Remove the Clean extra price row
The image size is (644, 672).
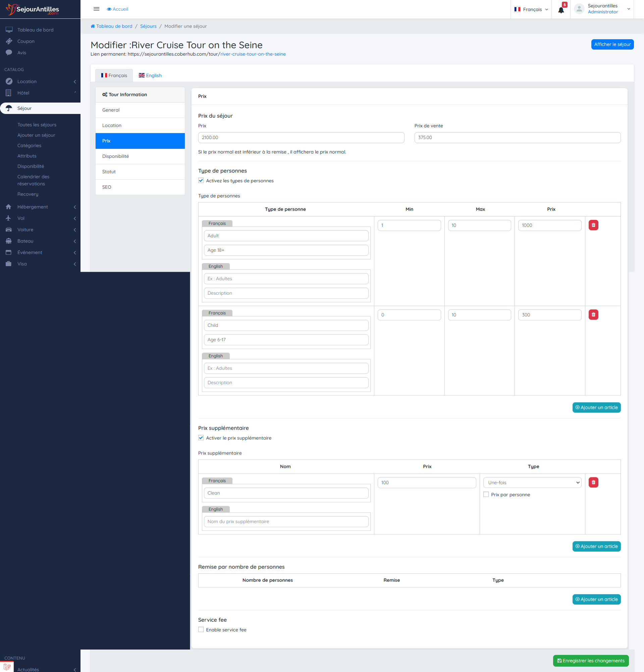(593, 482)
